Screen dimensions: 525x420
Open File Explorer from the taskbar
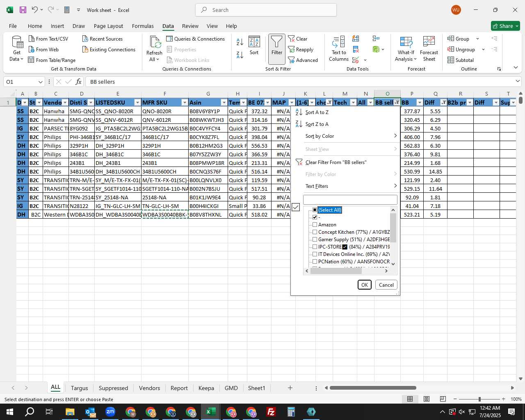70,412
